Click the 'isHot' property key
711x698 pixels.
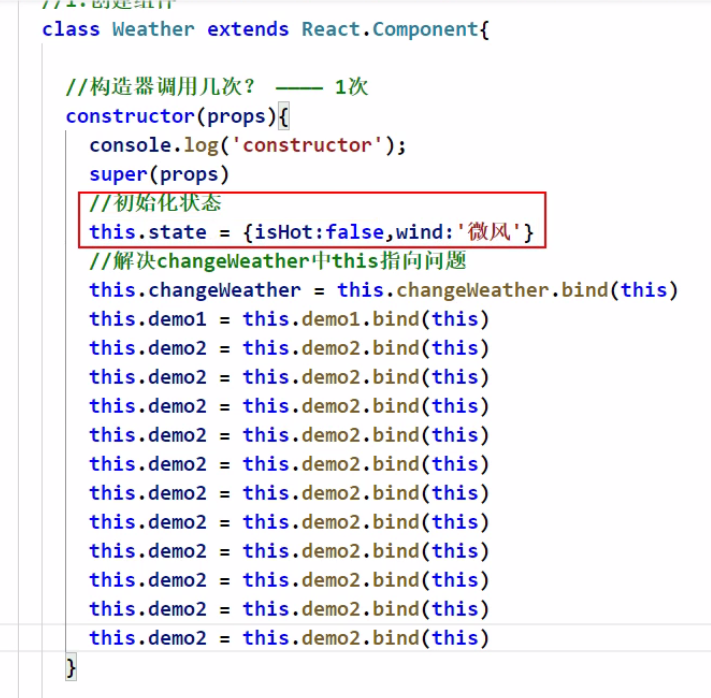(283, 232)
